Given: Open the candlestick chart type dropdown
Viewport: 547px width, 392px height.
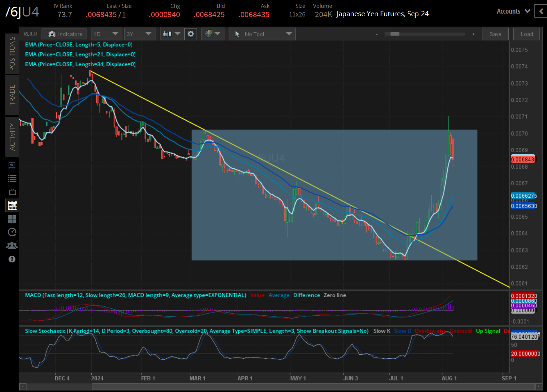Looking at the screenshot, I should click(x=172, y=34).
